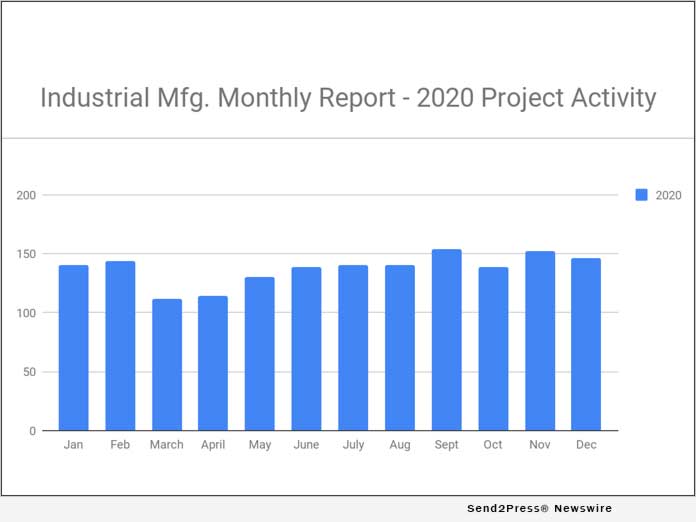The image size is (696, 522).
Task: Click the July bar in the chart
Action: coord(353,348)
